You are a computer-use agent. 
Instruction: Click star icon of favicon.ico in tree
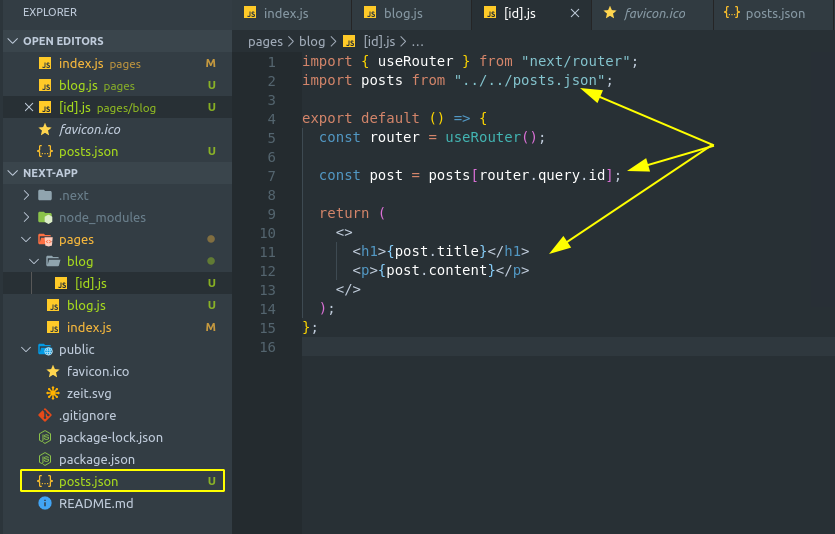pos(53,371)
